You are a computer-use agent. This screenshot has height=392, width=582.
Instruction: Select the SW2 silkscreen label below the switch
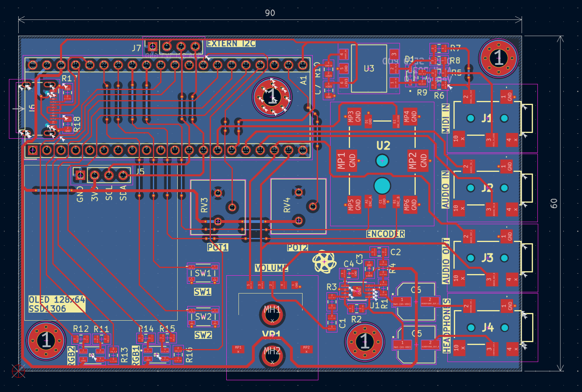coord(203,335)
